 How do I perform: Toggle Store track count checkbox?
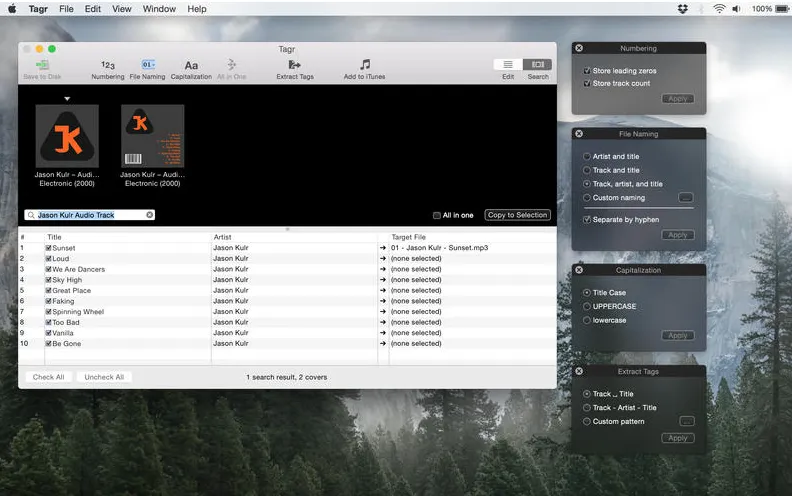click(x=587, y=83)
